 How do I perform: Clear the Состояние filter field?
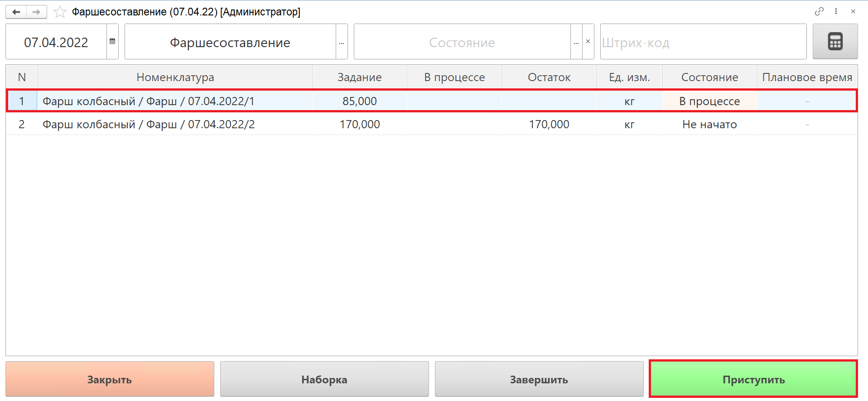[x=588, y=42]
